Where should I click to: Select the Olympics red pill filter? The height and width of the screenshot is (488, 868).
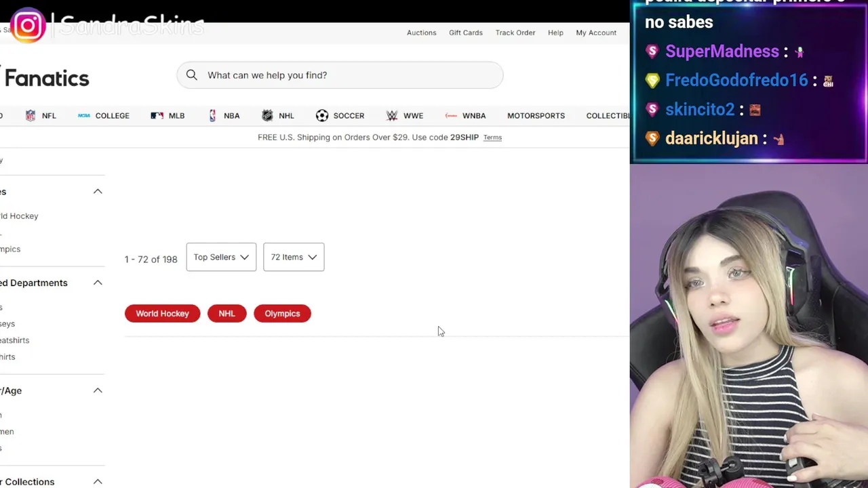(x=282, y=314)
